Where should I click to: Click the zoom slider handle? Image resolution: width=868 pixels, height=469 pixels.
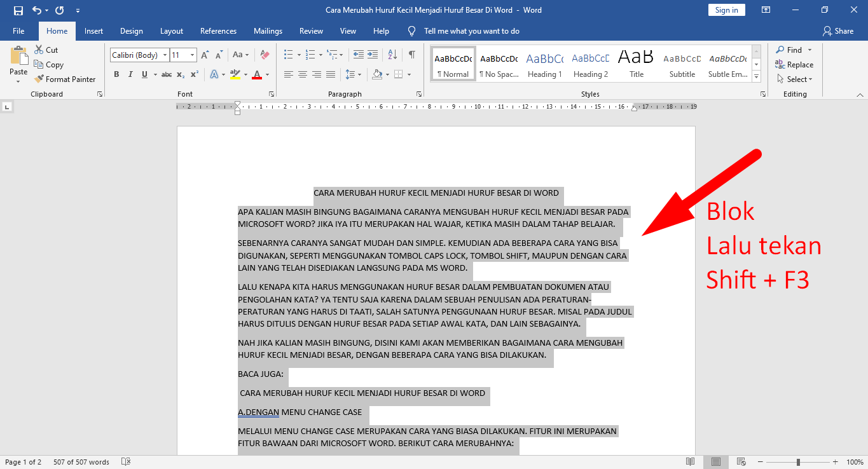(x=798, y=462)
